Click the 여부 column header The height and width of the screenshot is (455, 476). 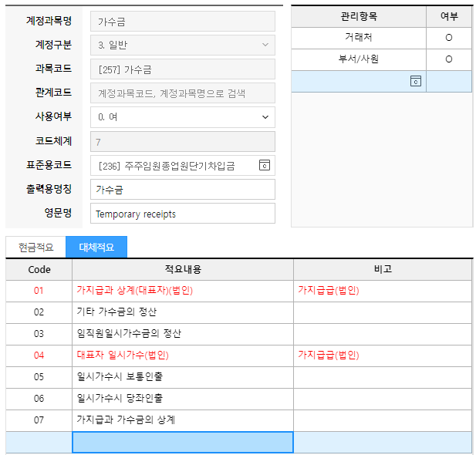[x=449, y=16]
